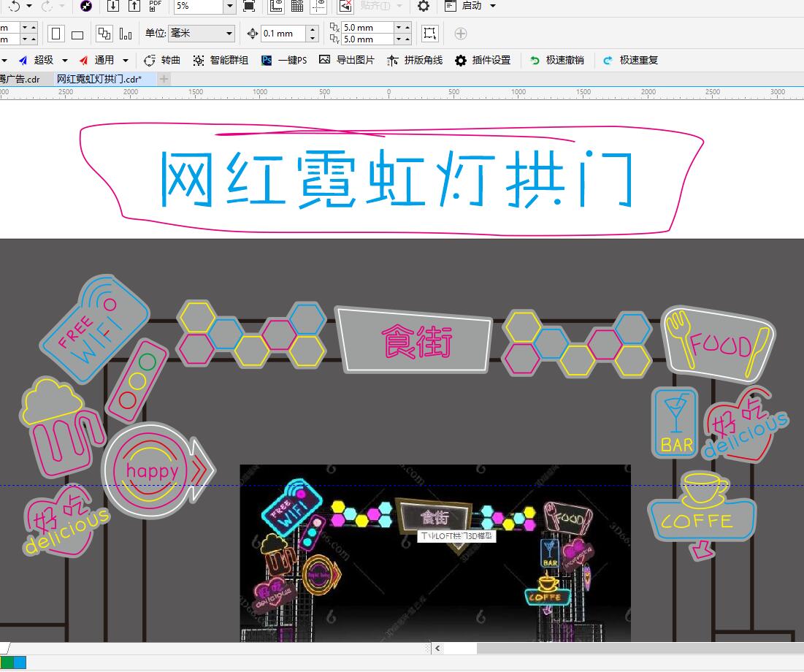Toggle the Show Guidelines button
This screenshot has width=804, height=672.
pyautogui.click(x=318, y=6)
